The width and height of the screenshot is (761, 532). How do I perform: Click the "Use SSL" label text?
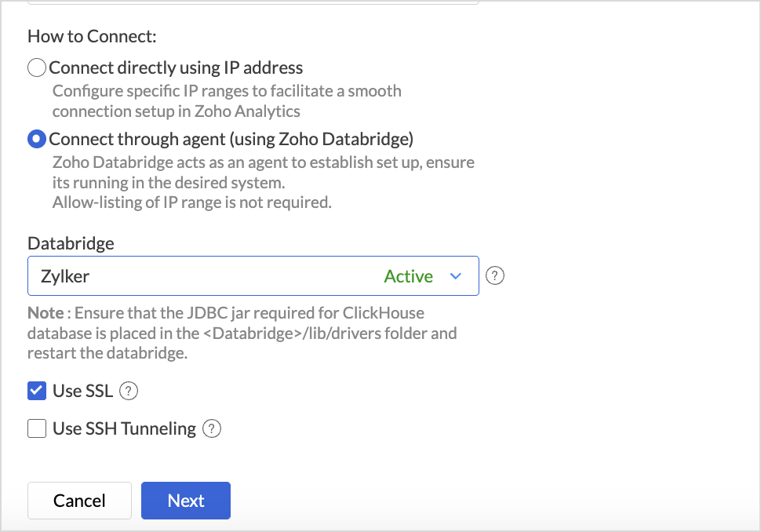(82, 391)
